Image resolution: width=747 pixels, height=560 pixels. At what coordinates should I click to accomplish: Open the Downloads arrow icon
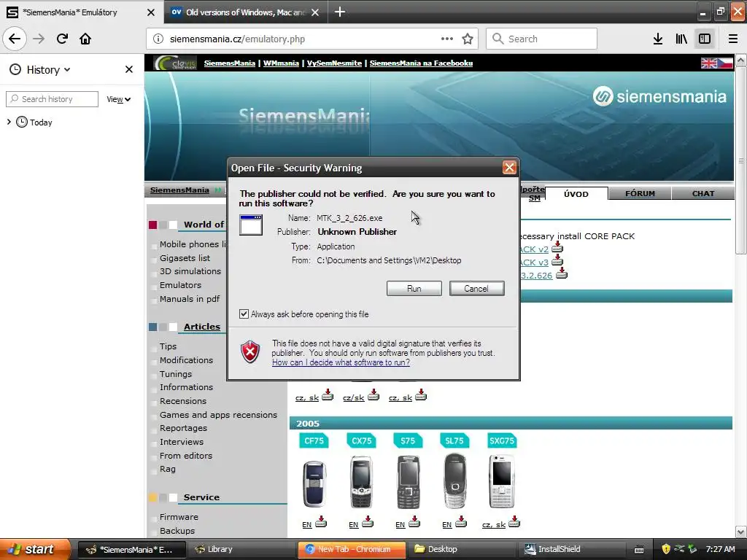pos(658,39)
